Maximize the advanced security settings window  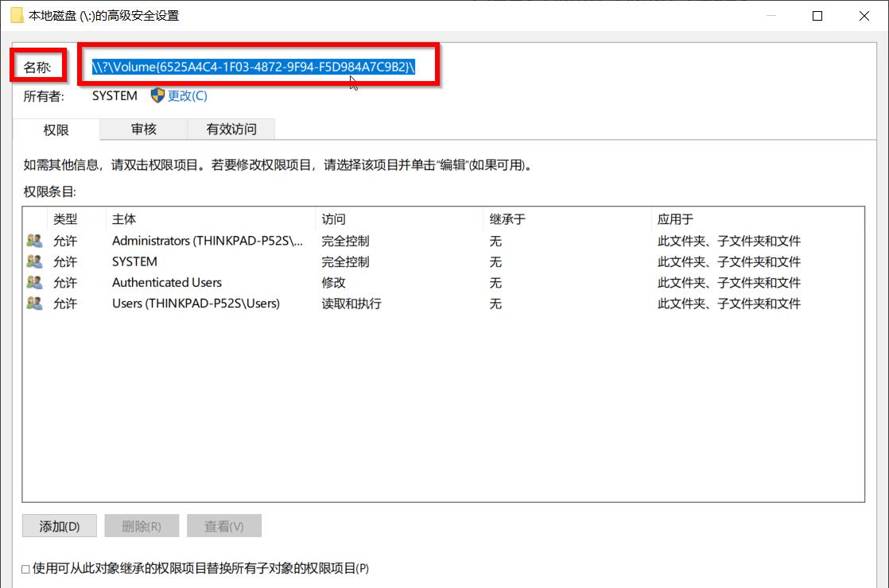[817, 16]
